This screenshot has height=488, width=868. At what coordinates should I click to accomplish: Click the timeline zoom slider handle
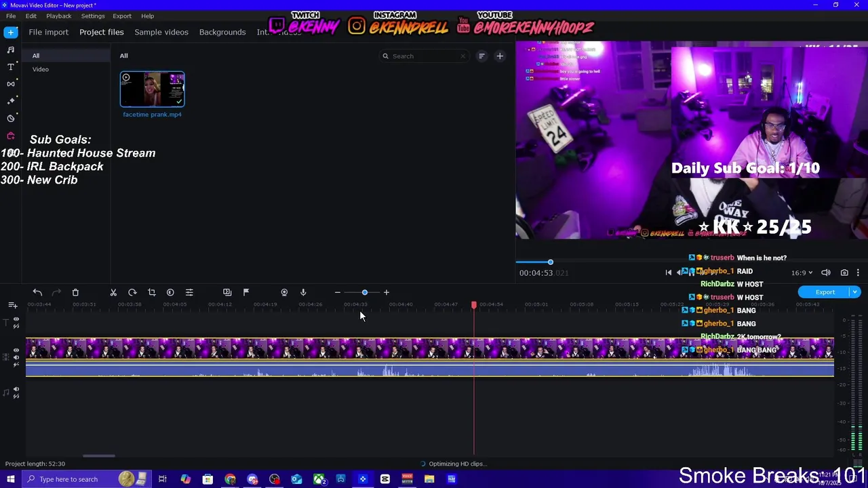click(365, 292)
